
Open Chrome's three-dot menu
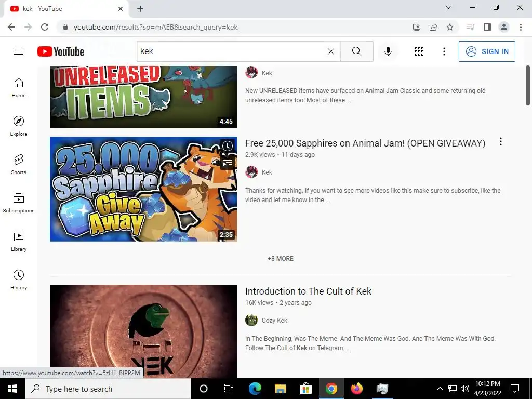coord(521,27)
